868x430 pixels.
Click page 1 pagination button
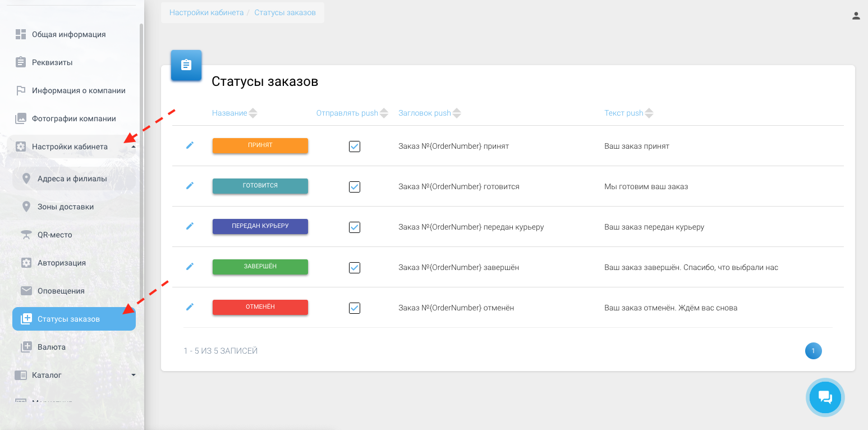(x=813, y=351)
